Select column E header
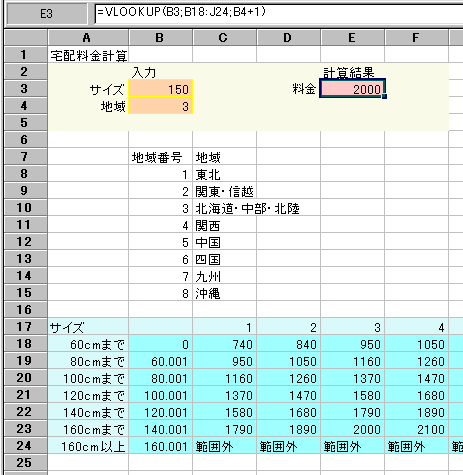 click(352, 38)
